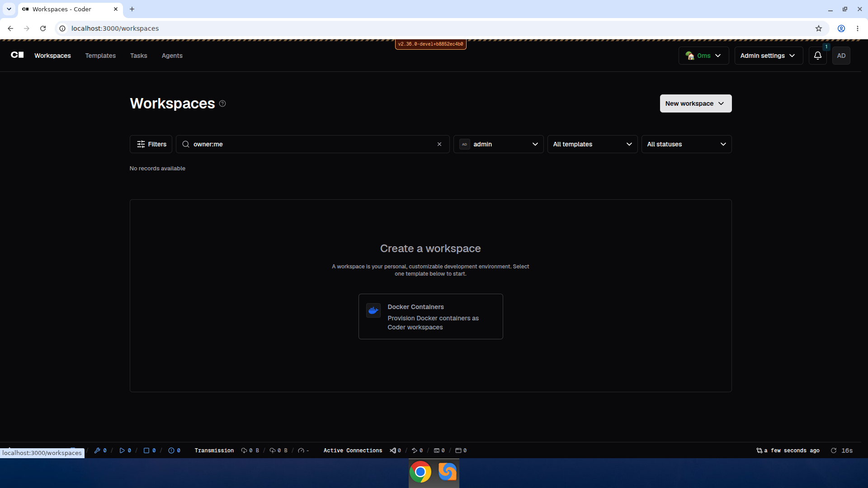868x488 pixels.
Task: Open the admin owner filter dropdown
Action: click(499, 144)
